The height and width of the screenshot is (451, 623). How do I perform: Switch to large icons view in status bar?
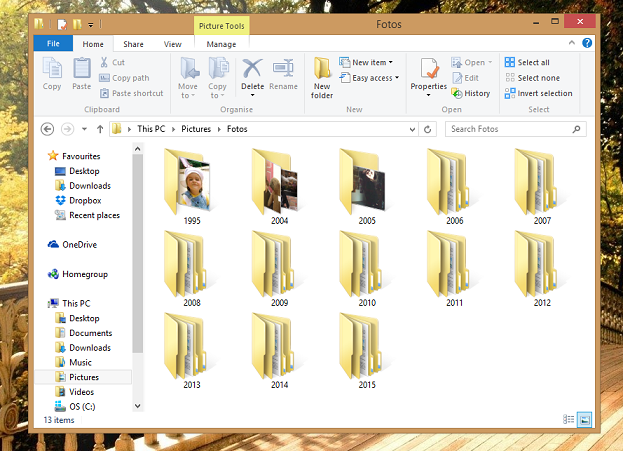[584, 419]
